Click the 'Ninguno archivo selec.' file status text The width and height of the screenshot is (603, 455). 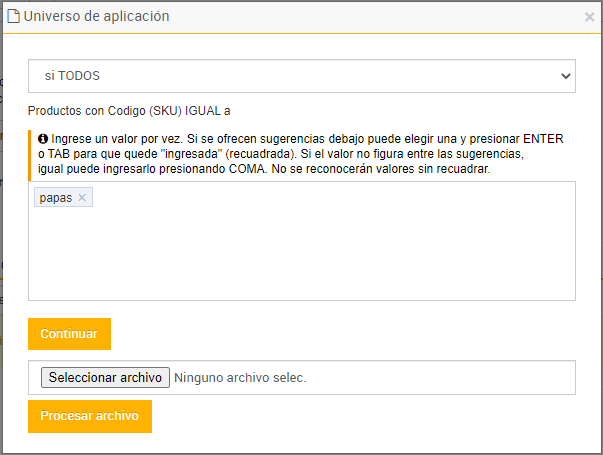coord(240,377)
